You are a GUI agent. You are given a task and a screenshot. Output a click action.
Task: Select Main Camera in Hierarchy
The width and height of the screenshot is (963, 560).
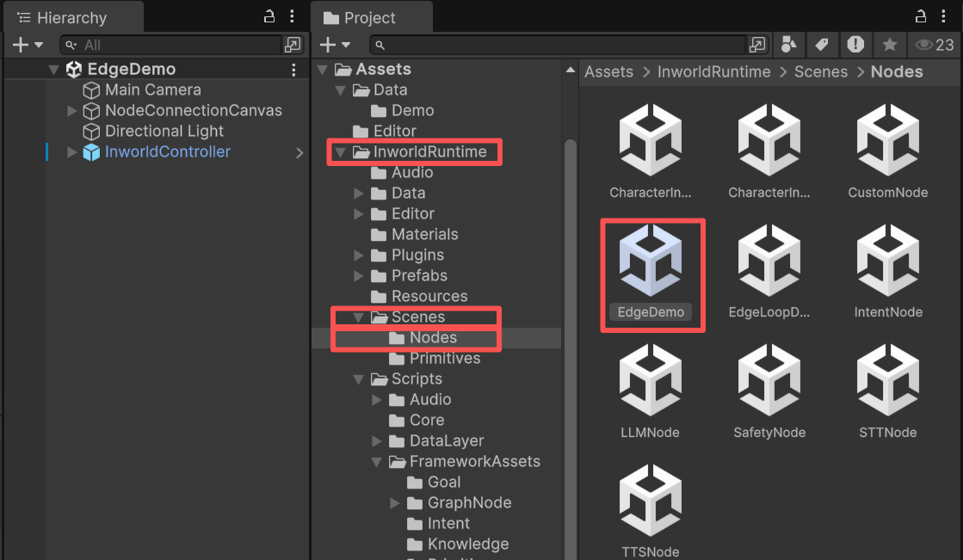coord(153,89)
